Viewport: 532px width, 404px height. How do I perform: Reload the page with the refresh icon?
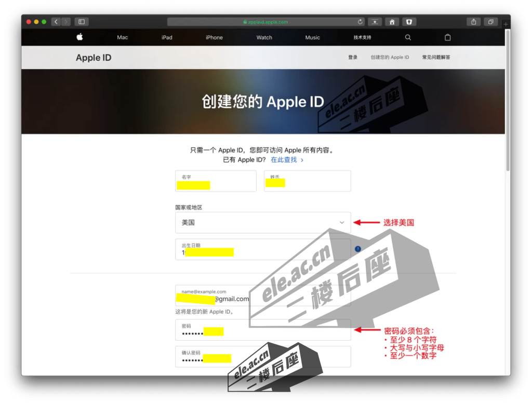(x=360, y=22)
